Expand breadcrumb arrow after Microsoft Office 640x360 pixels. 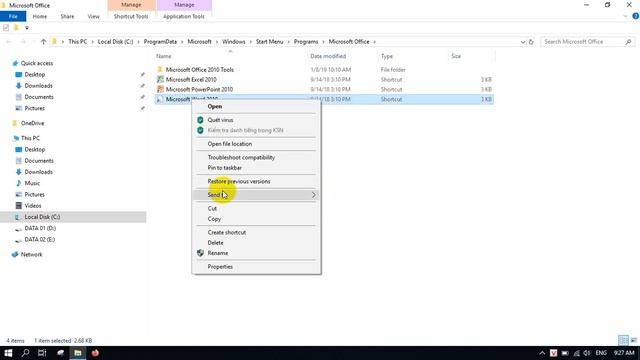point(374,42)
